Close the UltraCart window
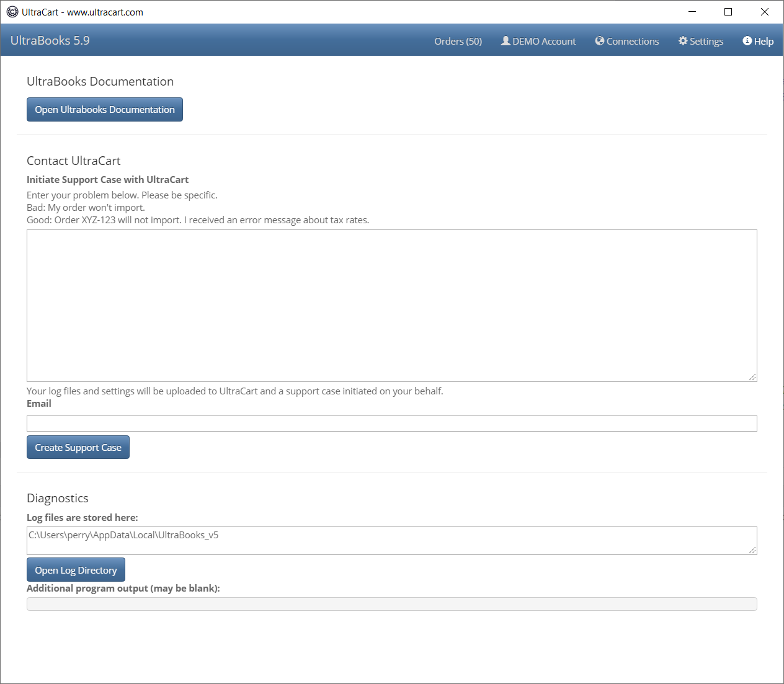 pos(765,12)
